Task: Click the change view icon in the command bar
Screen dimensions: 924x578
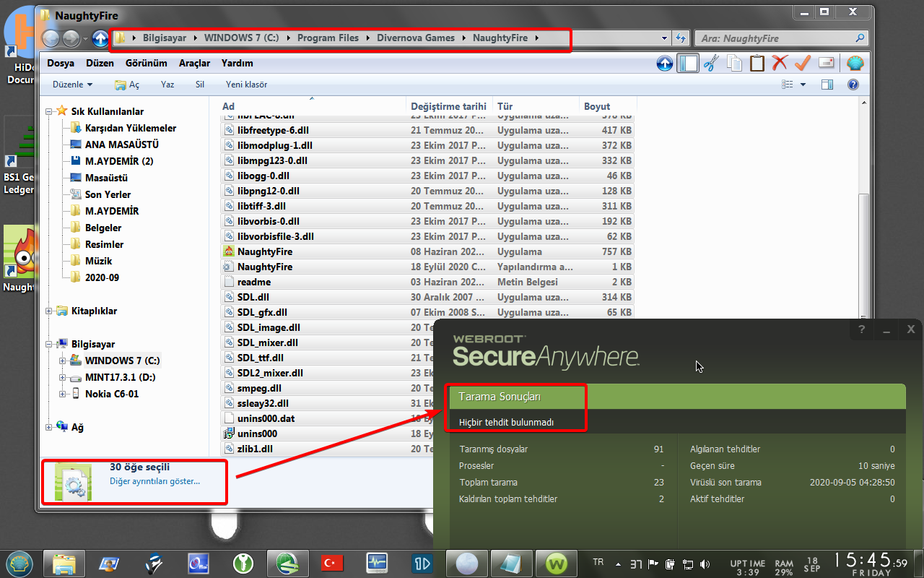Action: point(788,85)
